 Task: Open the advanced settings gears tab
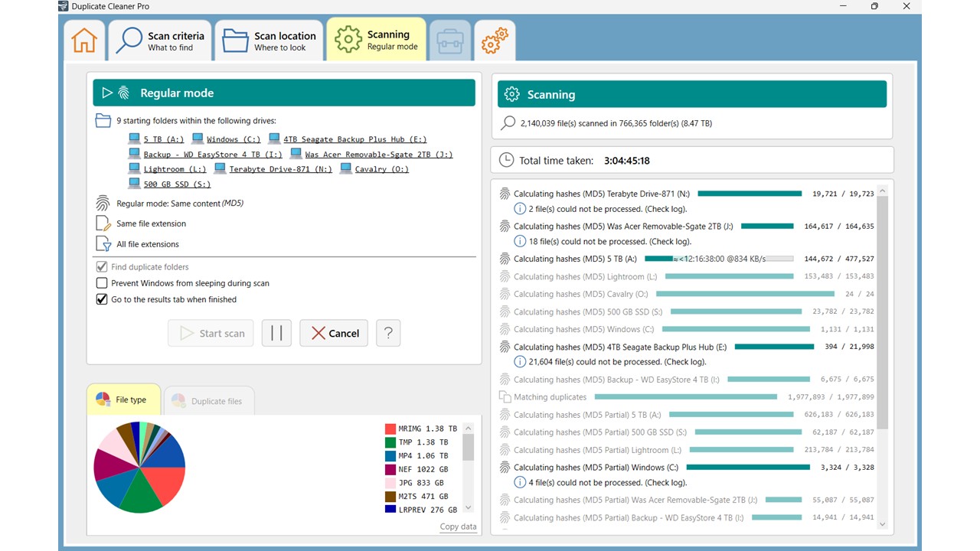495,41
